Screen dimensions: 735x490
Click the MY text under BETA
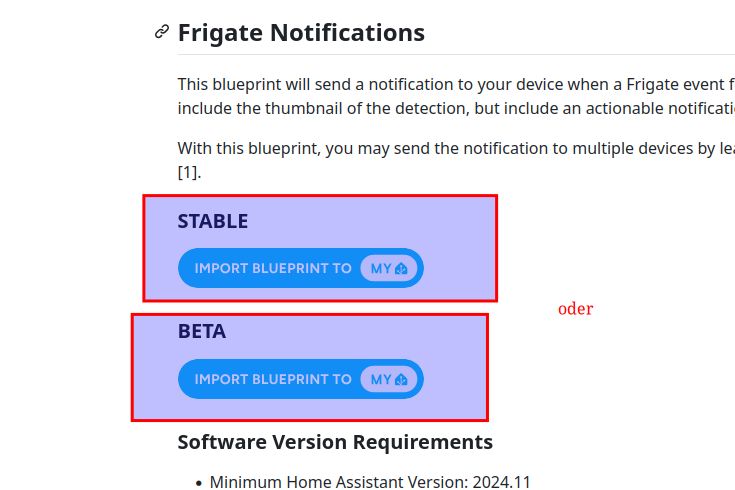[x=381, y=380]
